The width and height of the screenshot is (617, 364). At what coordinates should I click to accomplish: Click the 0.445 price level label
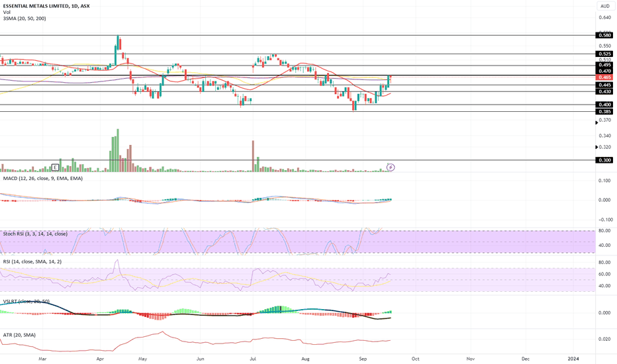pyautogui.click(x=605, y=85)
